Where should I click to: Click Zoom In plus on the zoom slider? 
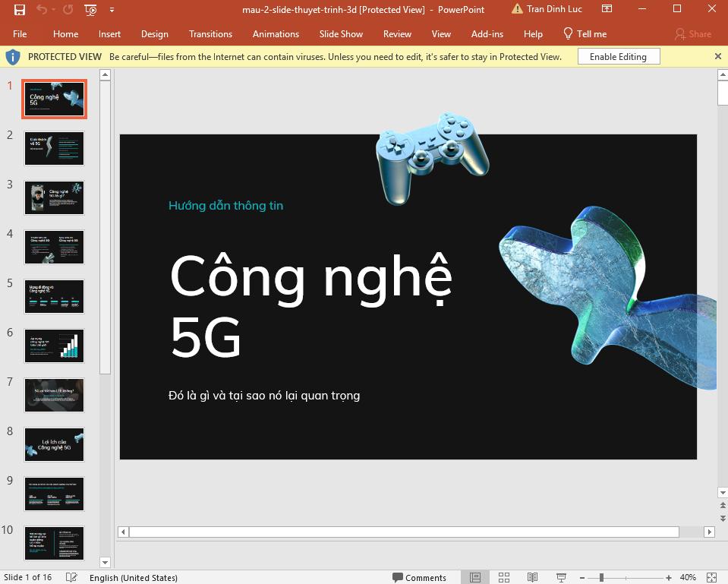(x=669, y=577)
